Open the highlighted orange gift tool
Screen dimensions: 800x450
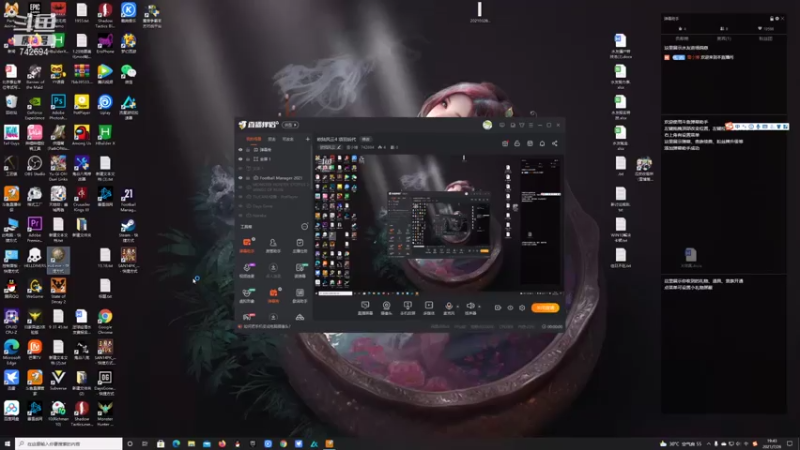[273, 294]
